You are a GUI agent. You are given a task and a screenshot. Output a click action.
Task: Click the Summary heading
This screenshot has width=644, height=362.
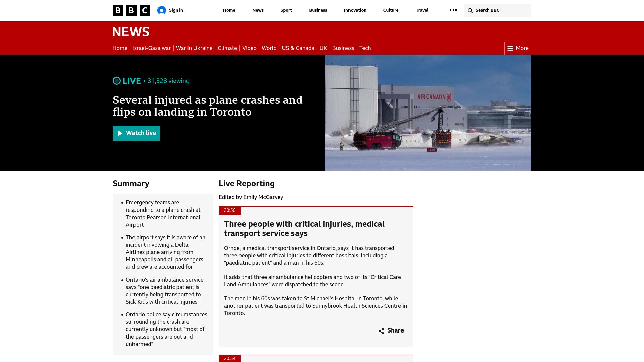(x=131, y=184)
